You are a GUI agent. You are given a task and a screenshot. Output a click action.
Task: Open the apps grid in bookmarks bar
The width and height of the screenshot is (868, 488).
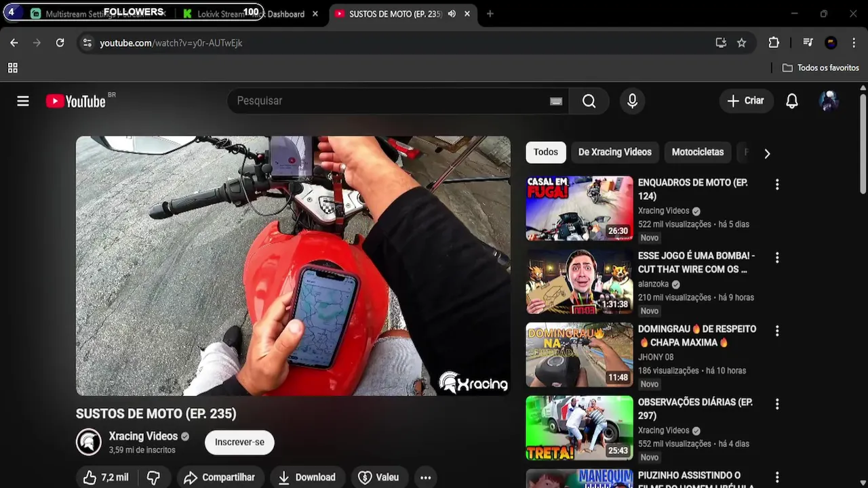[12, 68]
